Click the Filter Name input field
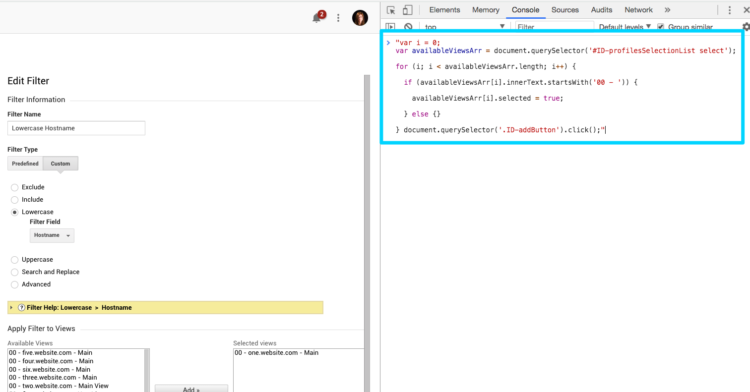Image resolution: width=750 pixels, height=392 pixels. click(x=76, y=128)
